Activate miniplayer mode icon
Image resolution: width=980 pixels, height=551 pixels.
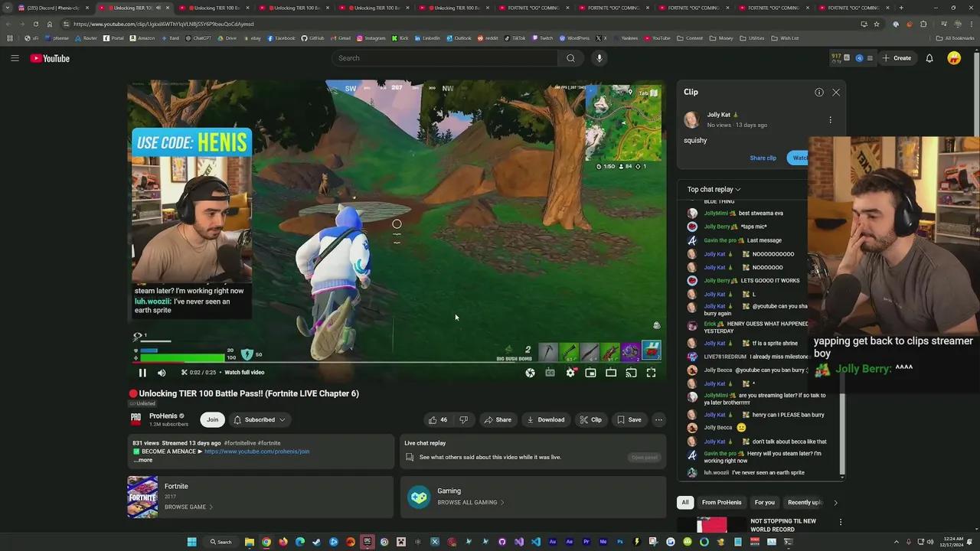pos(590,372)
